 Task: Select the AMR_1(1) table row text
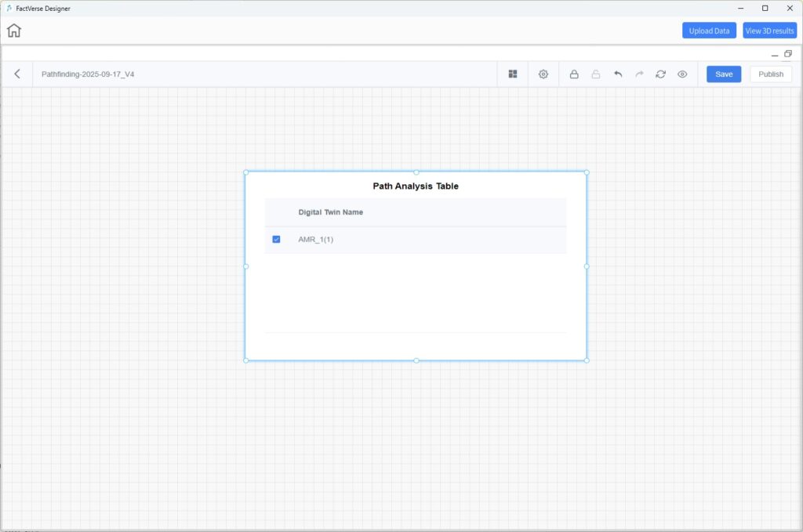[x=315, y=239]
